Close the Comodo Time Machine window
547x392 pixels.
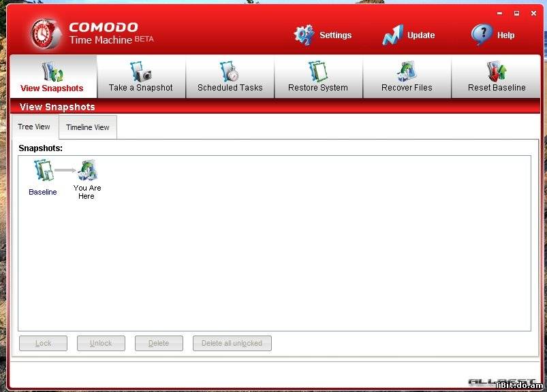pos(533,13)
